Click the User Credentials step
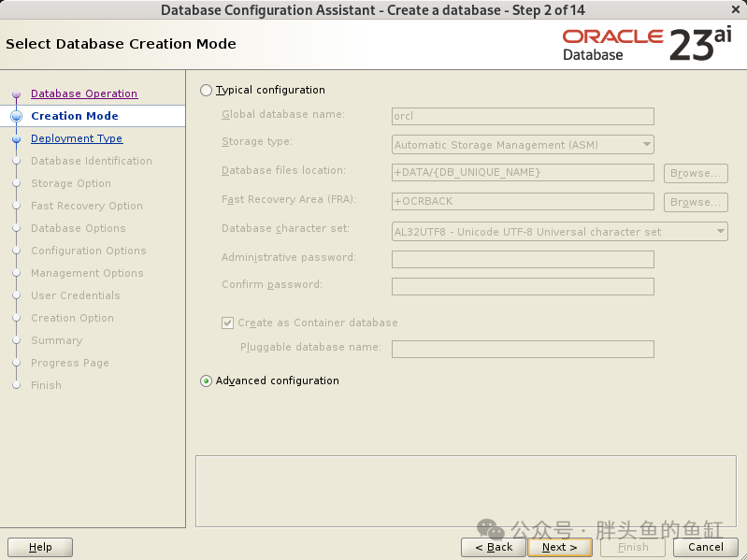Screen dimensions: 747x560 76,295
